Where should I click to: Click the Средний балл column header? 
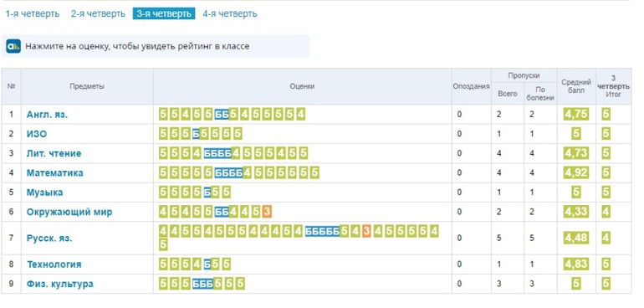pyautogui.click(x=576, y=86)
